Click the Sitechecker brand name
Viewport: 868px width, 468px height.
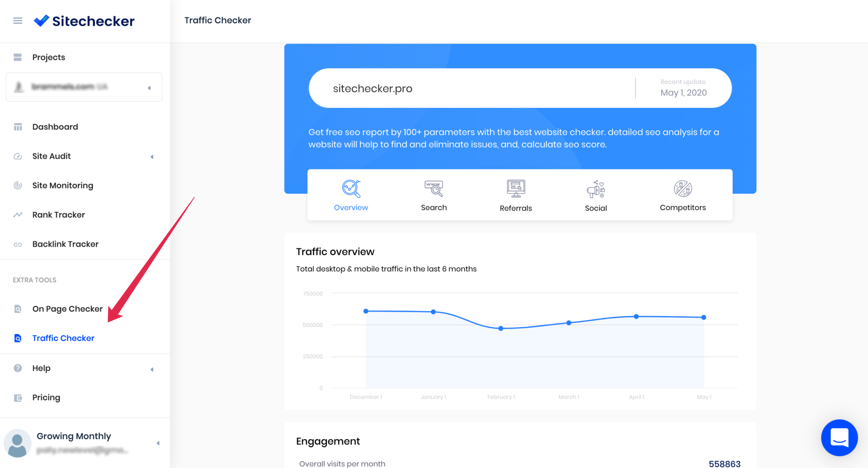click(x=93, y=21)
